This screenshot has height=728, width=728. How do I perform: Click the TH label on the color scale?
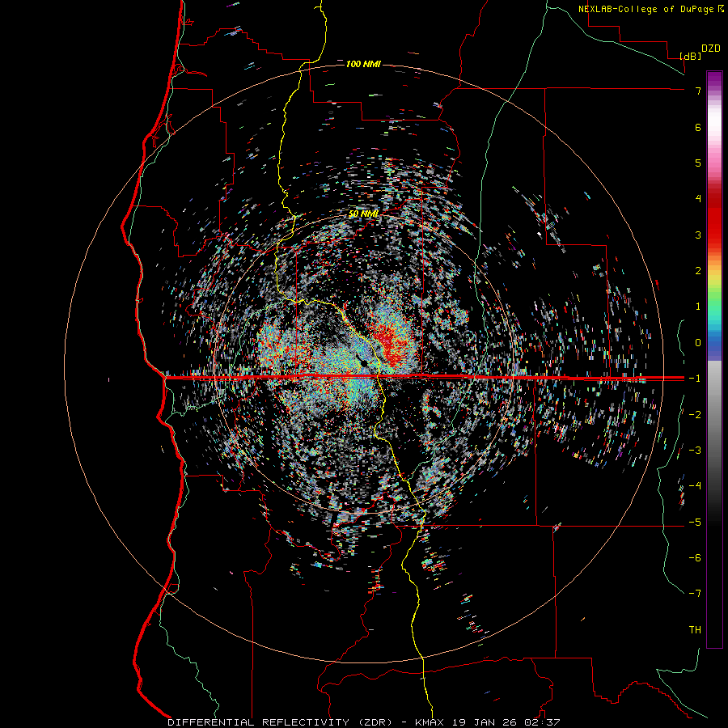(695, 630)
